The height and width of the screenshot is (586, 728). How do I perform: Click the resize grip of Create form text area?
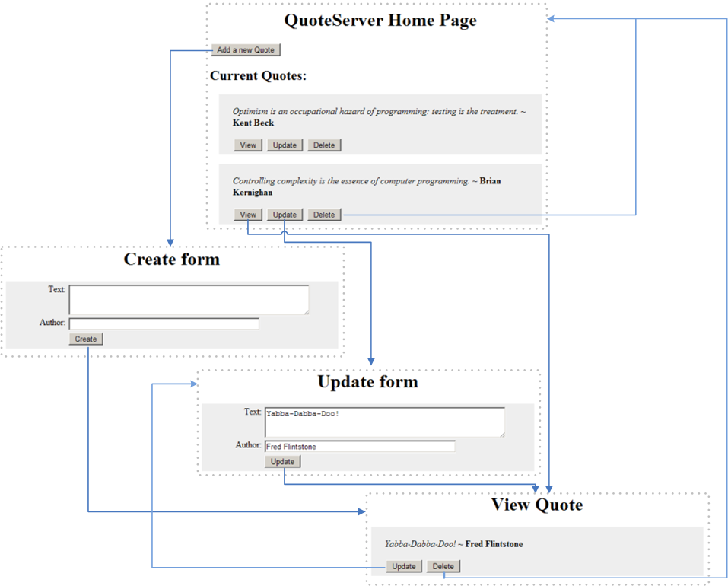pos(307,312)
